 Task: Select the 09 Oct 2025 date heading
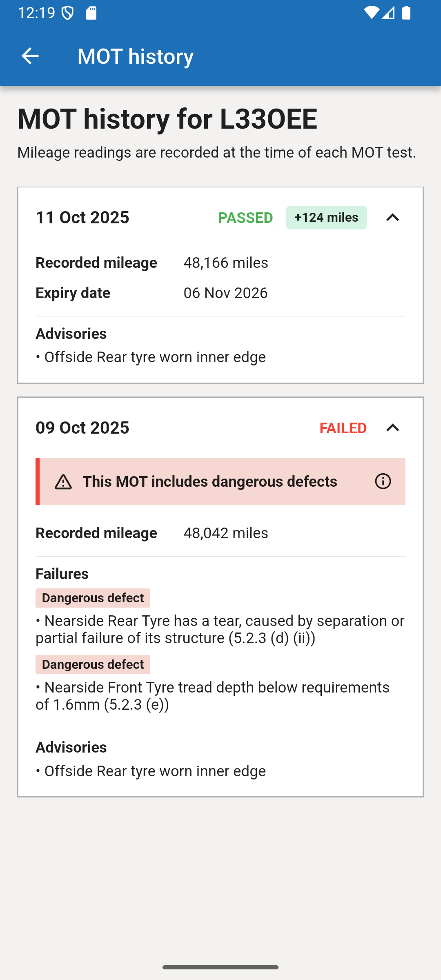(x=82, y=428)
